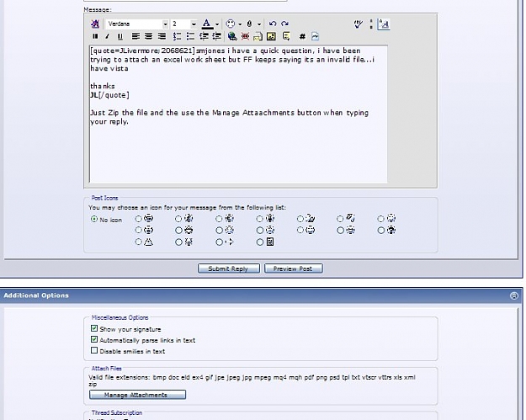Click the Undo arrow icon

tap(273, 24)
